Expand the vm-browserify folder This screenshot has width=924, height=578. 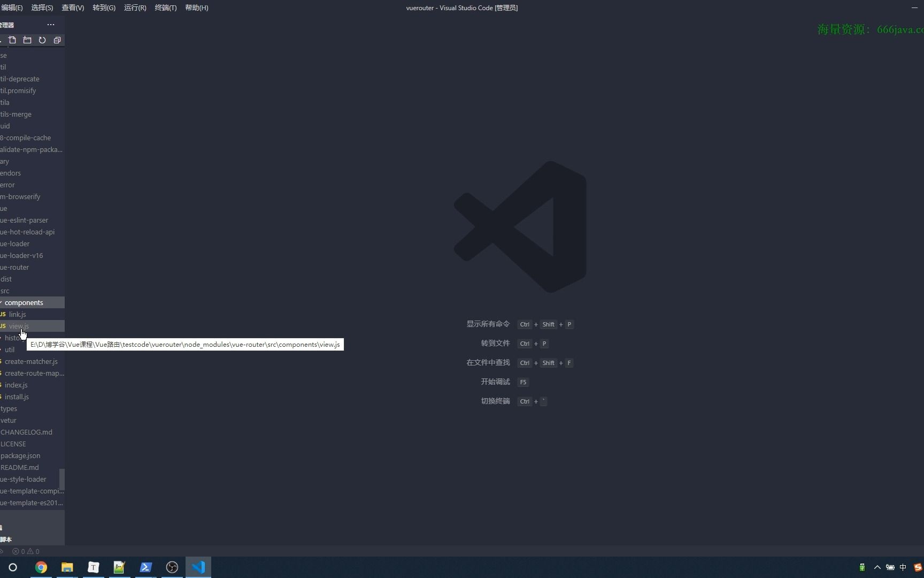point(32,196)
